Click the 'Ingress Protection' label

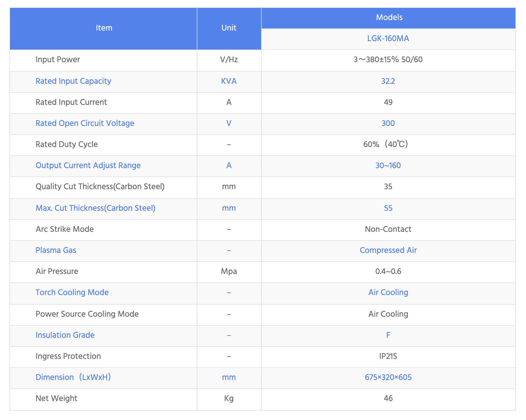point(68,356)
